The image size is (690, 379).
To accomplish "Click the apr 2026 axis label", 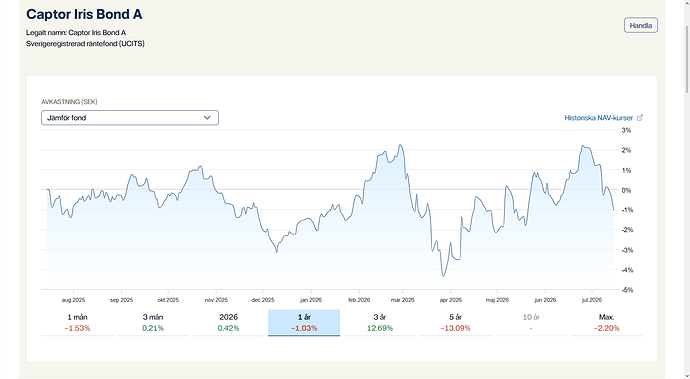I will tap(451, 300).
